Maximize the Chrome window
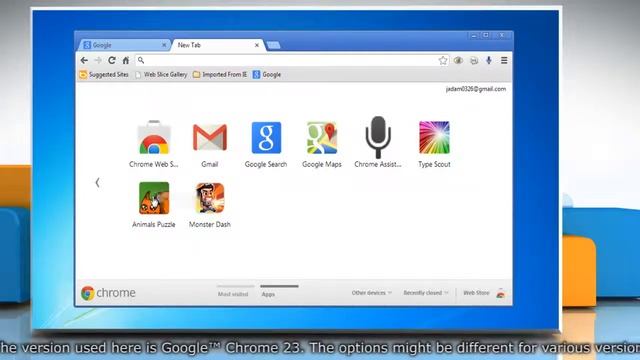 486,36
